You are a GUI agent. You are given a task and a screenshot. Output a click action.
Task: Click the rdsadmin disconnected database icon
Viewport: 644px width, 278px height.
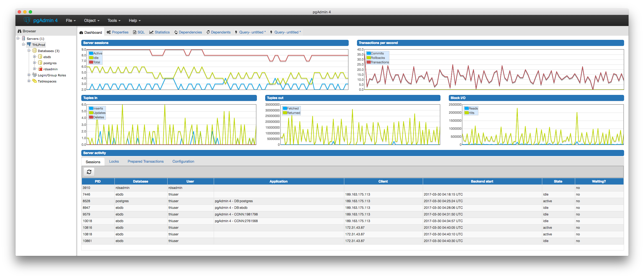40,69
